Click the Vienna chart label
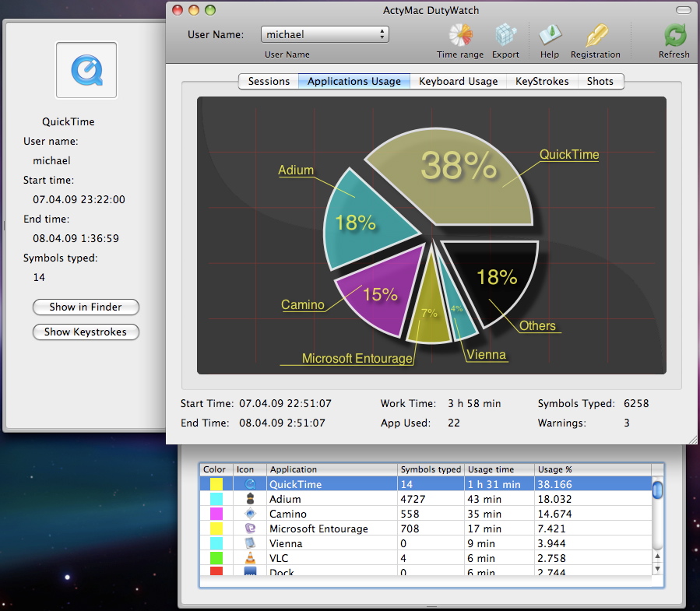The width and height of the screenshot is (700, 611). click(x=486, y=355)
